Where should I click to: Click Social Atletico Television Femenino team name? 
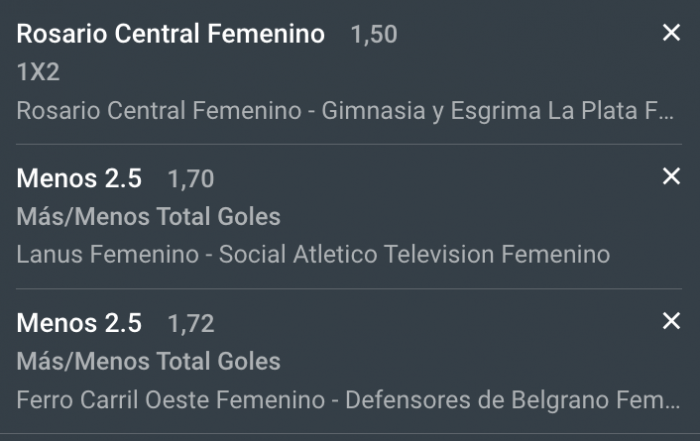[414, 255]
